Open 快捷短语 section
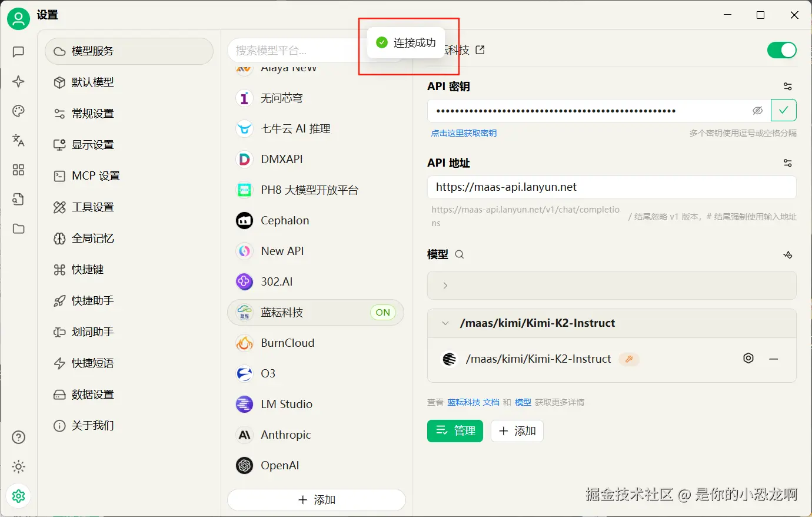Screen dimensions: 812x517 click(129, 363)
